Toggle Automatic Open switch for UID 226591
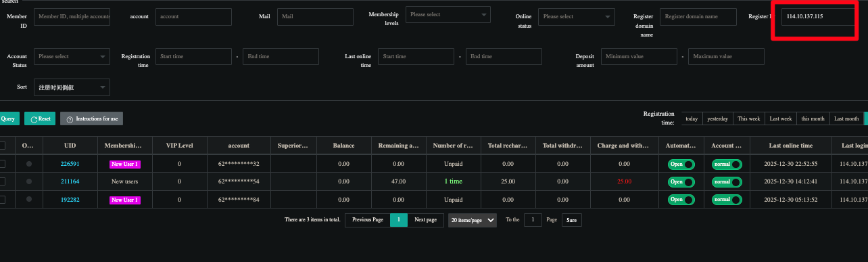The image size is (868, 262). 681,164
